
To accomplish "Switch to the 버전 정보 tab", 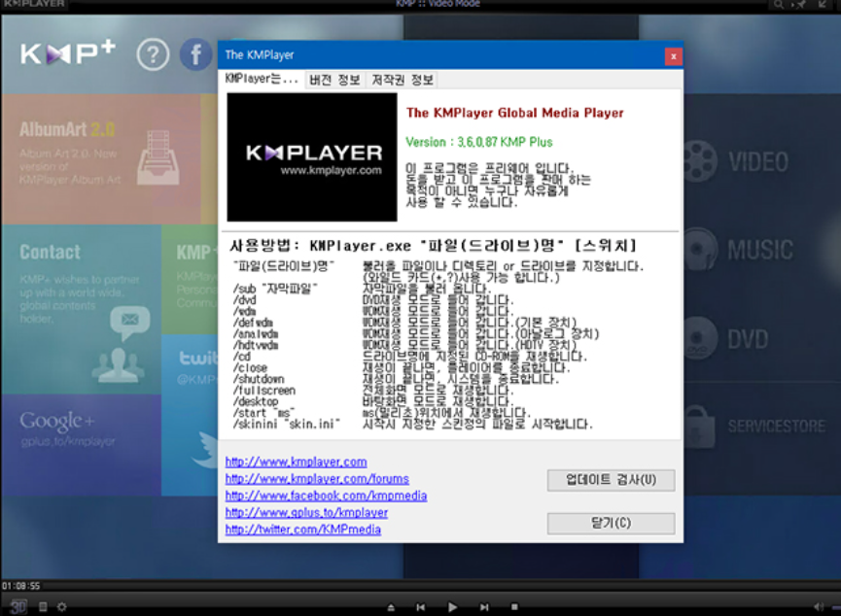I will tap(334, 80).
